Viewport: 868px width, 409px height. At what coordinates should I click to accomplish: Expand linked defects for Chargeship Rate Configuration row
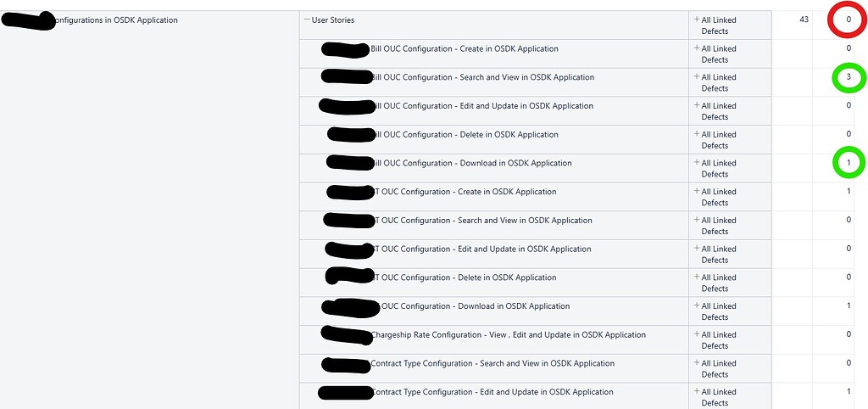point(697,334)
